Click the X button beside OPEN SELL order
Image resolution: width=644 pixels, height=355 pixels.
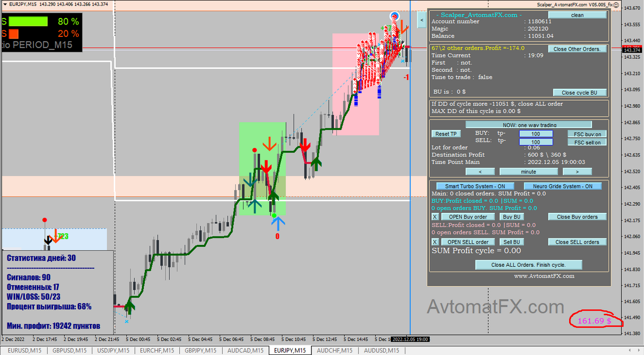(435, 242)
